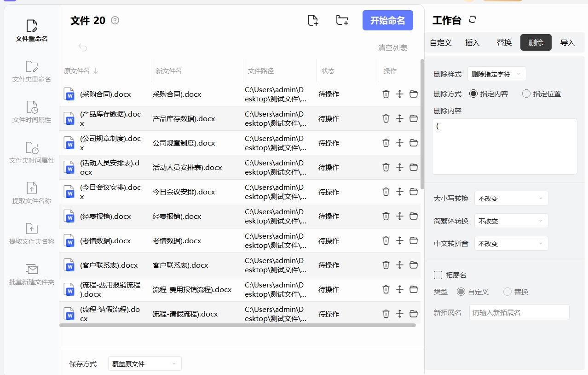Open the 文件夹时间属性 sidebar section

tap(32, 152)
